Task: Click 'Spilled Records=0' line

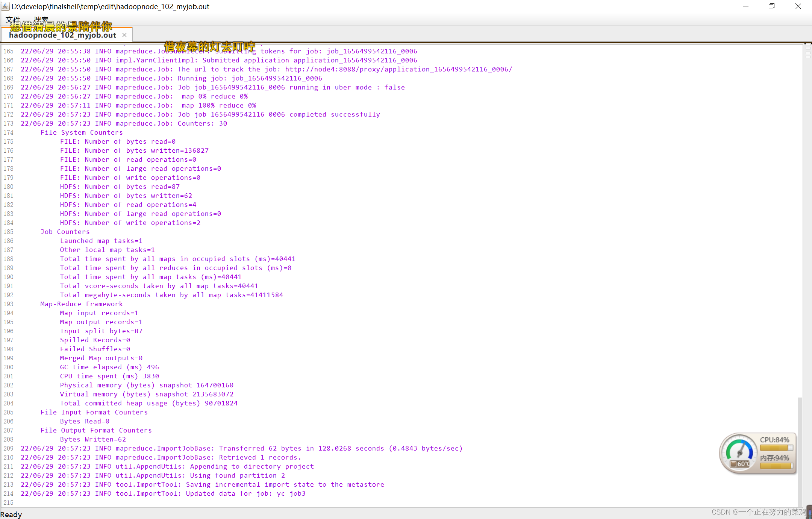Action: (x=95, y=340)
